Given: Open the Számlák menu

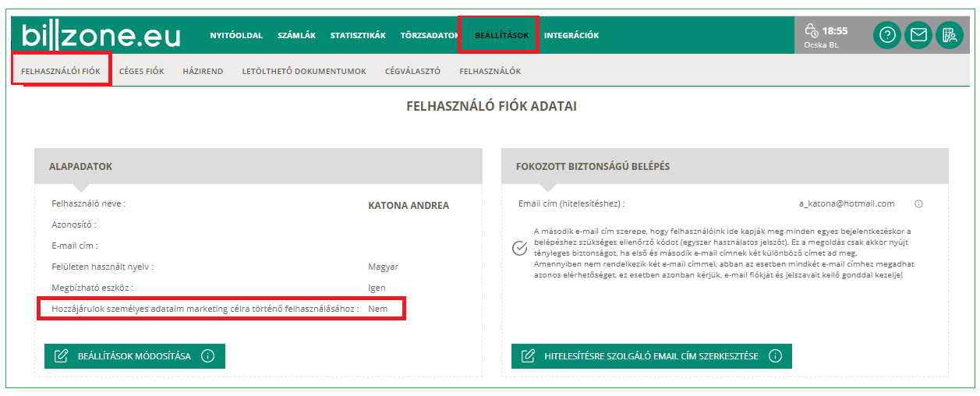Looking at the screenshot, I should click(296, 35).
